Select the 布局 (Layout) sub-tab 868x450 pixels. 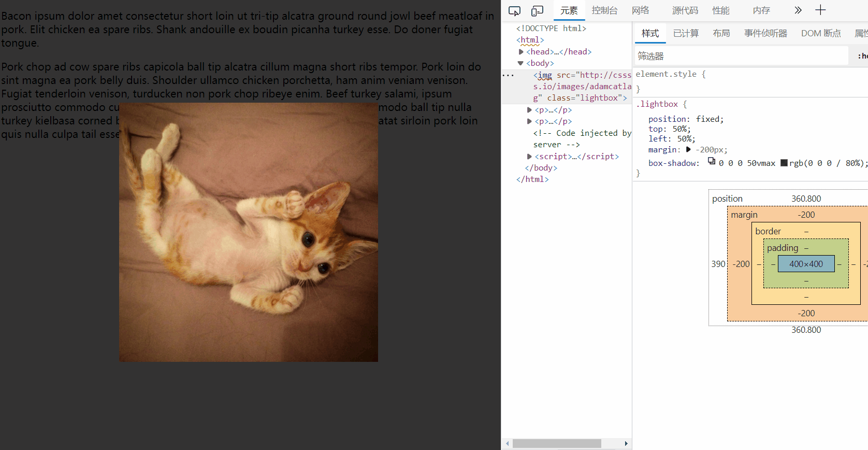tap(721, 33)
